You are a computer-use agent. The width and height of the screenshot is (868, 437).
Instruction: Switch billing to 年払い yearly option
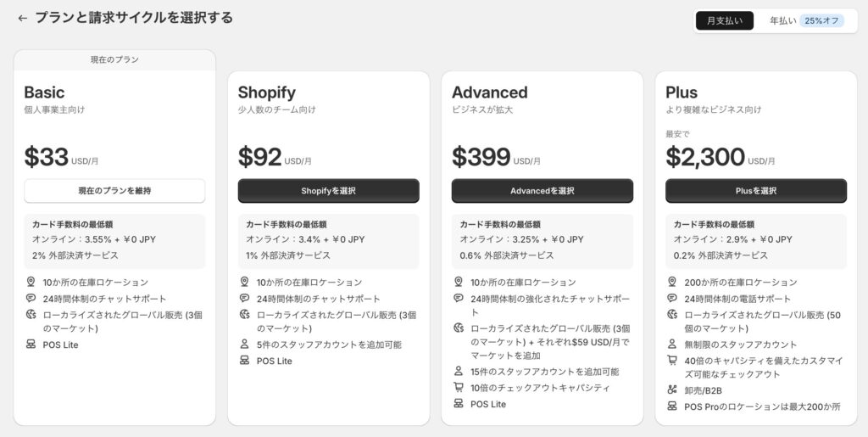(x=782, y=21)
